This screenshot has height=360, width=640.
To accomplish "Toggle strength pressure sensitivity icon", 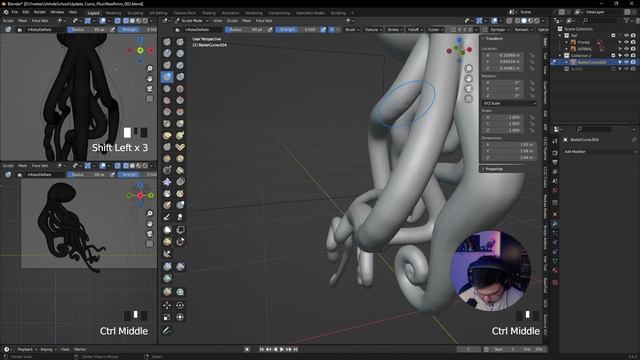I will click(x=324, y=30).
